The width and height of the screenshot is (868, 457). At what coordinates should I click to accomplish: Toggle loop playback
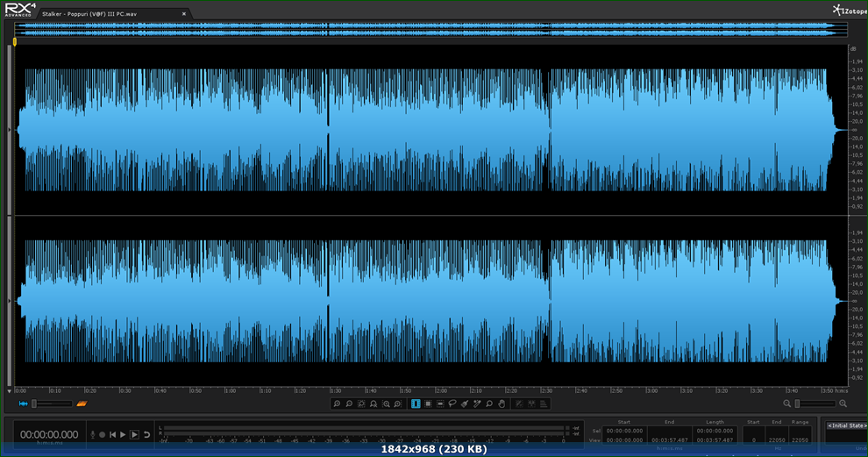point(146,435)
